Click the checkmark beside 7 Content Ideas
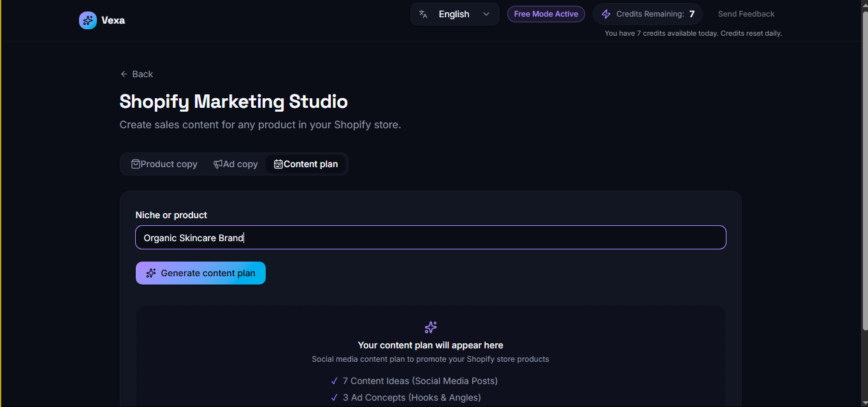 click(x=335, y=381)
